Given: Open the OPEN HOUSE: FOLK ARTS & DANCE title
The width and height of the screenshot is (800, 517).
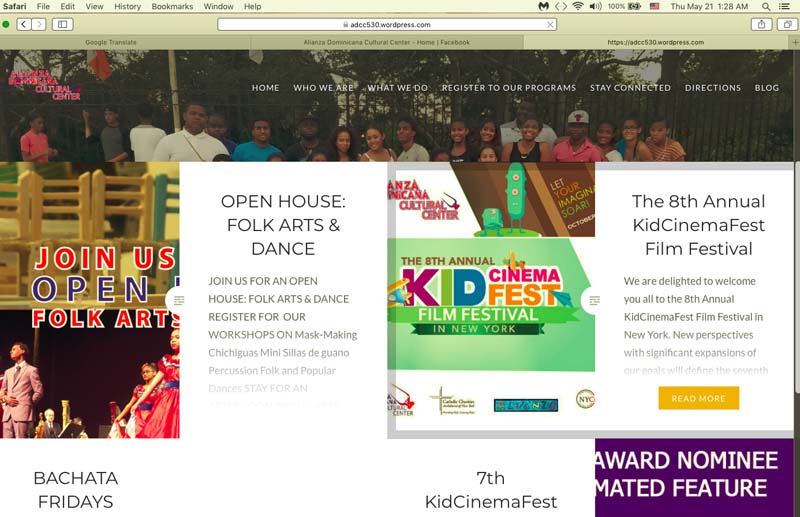Looking at the screenshot, I should point(283,225).
